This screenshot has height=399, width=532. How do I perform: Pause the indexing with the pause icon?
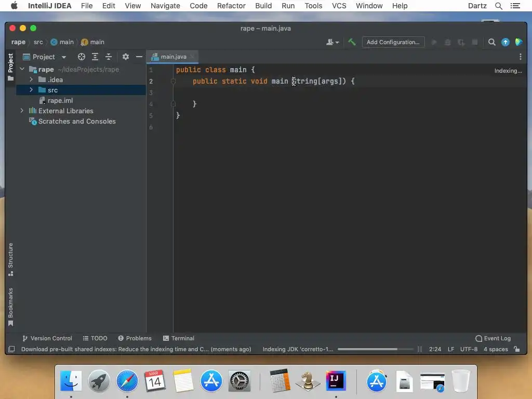tap(420, 349)
